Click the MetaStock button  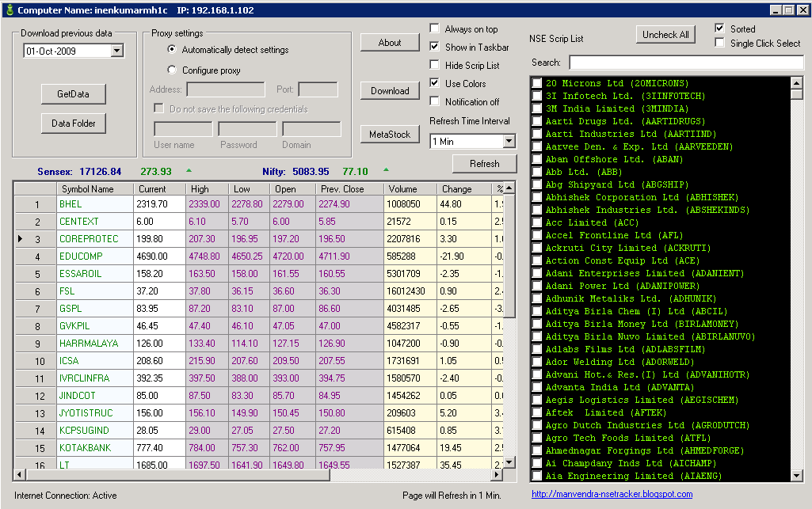tap(390, 135)
